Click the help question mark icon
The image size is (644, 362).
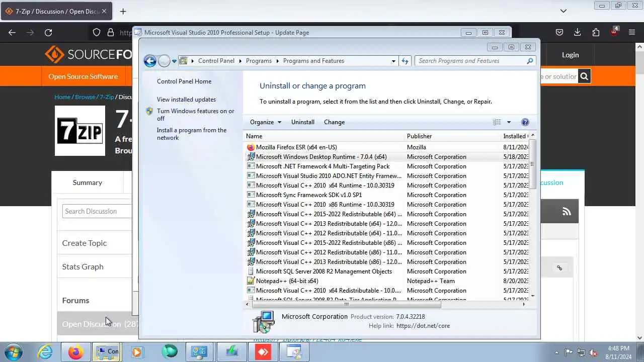click(525, 122)
